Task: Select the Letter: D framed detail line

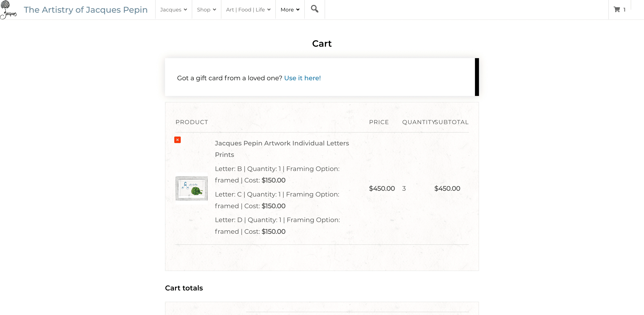Action: [x=278, y=225]
